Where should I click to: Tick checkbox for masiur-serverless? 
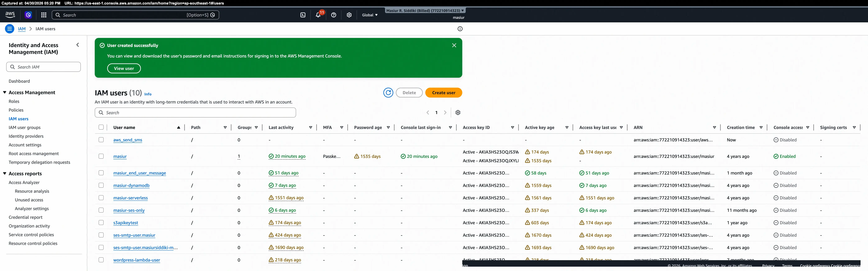coord(101,198)
